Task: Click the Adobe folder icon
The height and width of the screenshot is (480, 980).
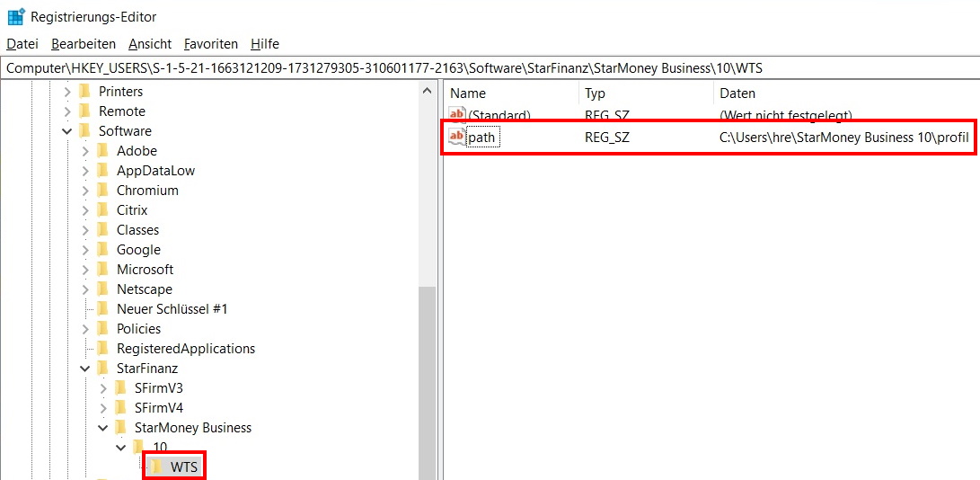Action: click(102, 151)
